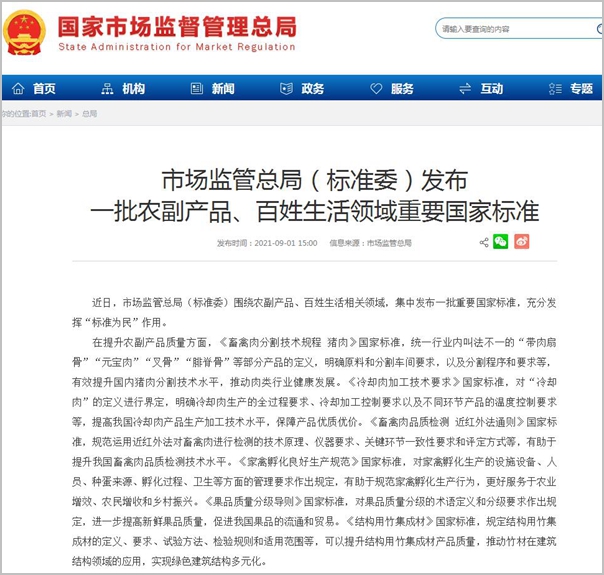The width and height of the screenshot is (604, 575).
Task: Click the 发布时间 2021-09-01 timestamp
Action: 267,243
